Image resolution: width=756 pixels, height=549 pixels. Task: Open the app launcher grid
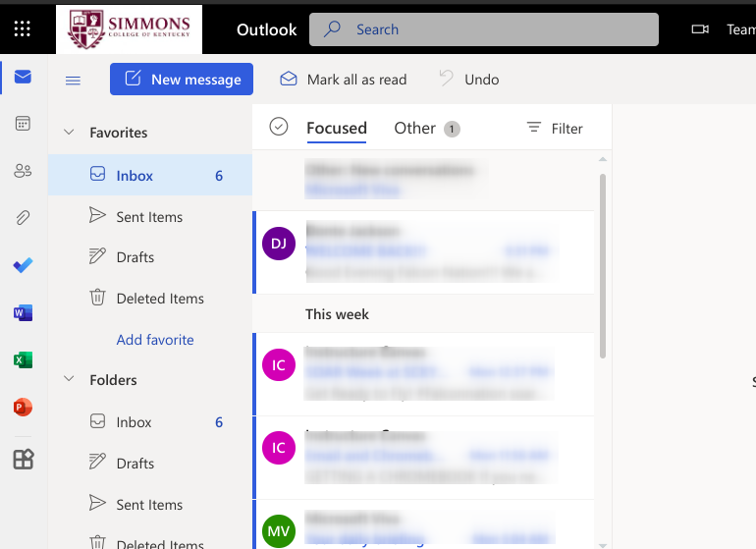23,28
